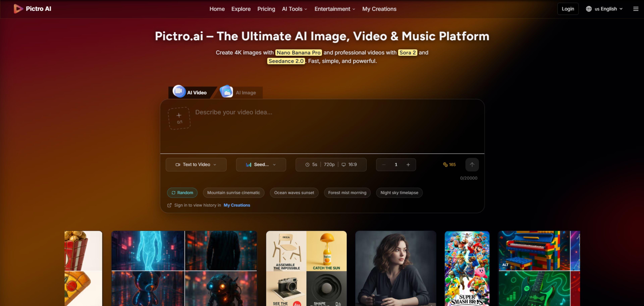This screenshot has height=306, width=644.
Task: Go to Home in navigation
Action: coord(217,9)
